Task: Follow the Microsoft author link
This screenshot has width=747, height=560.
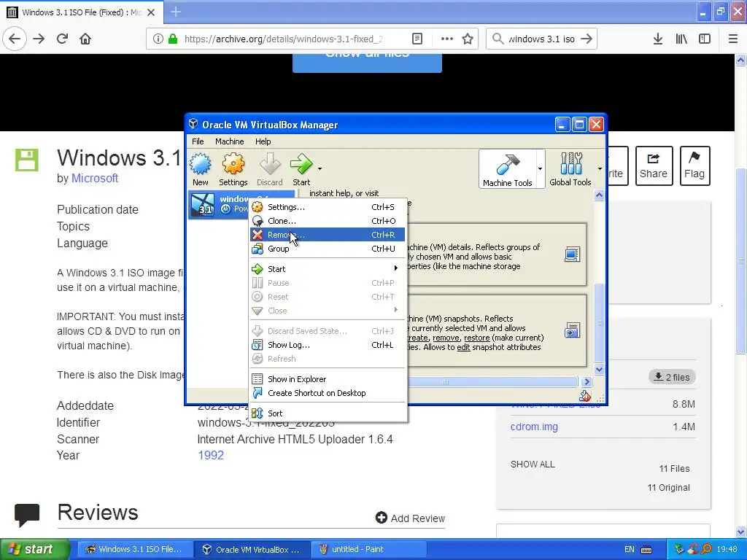Action: click(x=95, y=178)
